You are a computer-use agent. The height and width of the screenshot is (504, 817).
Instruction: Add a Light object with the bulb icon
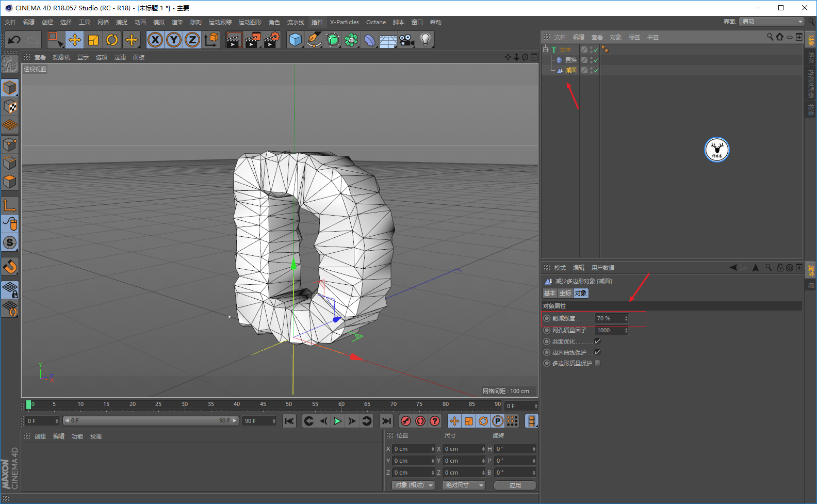point(425,40)
